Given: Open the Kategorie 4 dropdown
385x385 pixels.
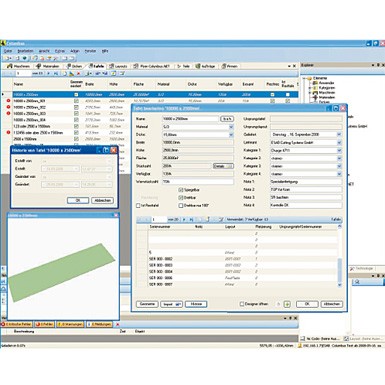Looking at the screenshot, I should (339, 174).
